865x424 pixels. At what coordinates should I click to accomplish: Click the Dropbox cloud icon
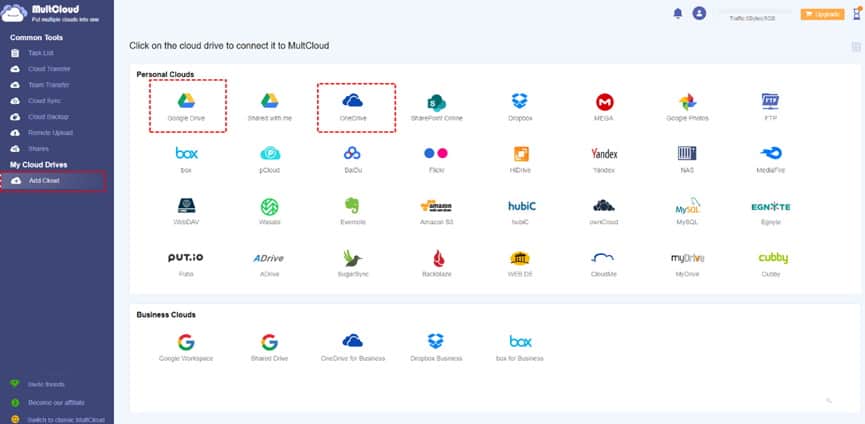point(520,107)
